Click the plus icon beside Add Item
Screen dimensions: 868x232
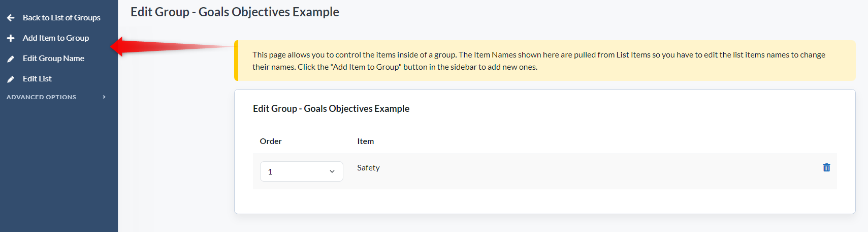click(x=11, y=38)
